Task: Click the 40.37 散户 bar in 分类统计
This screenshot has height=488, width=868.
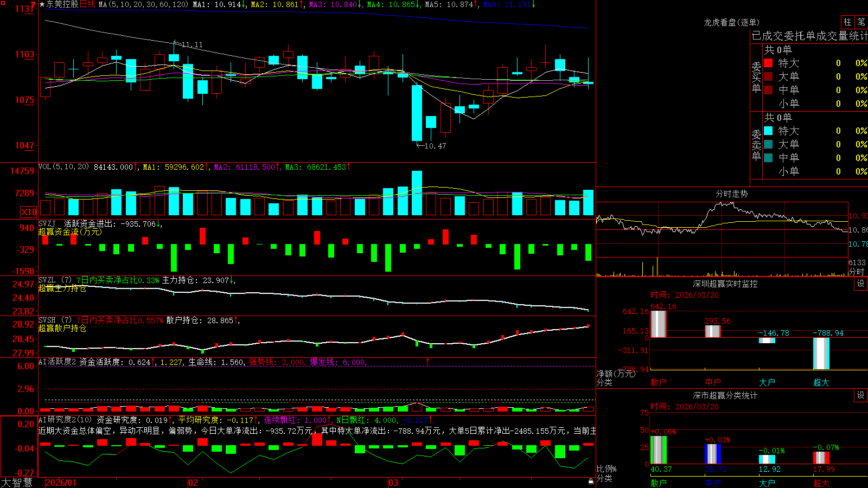Action: point(659,450)
